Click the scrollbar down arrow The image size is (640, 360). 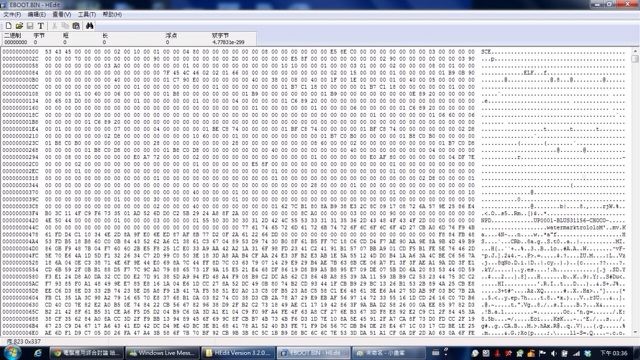(635, 332)
